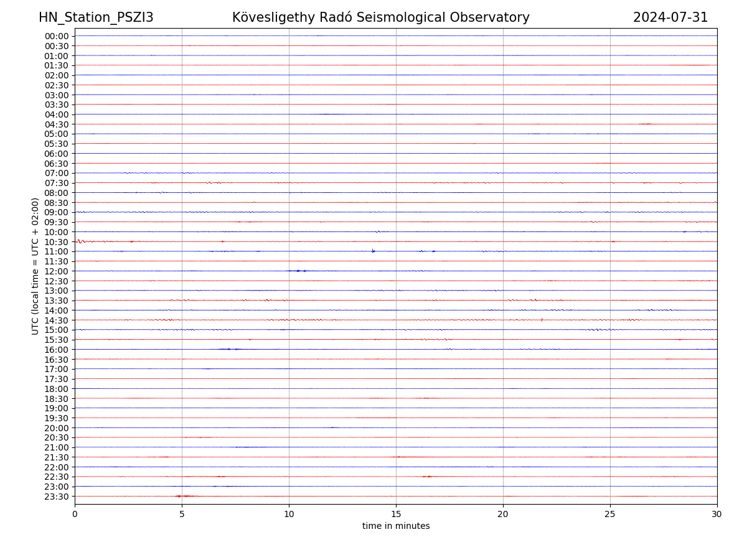Viewport: 747px width, 560px height.
Task: Click the x-axis tick labeled 5
Action: click(x=182, y=514)
